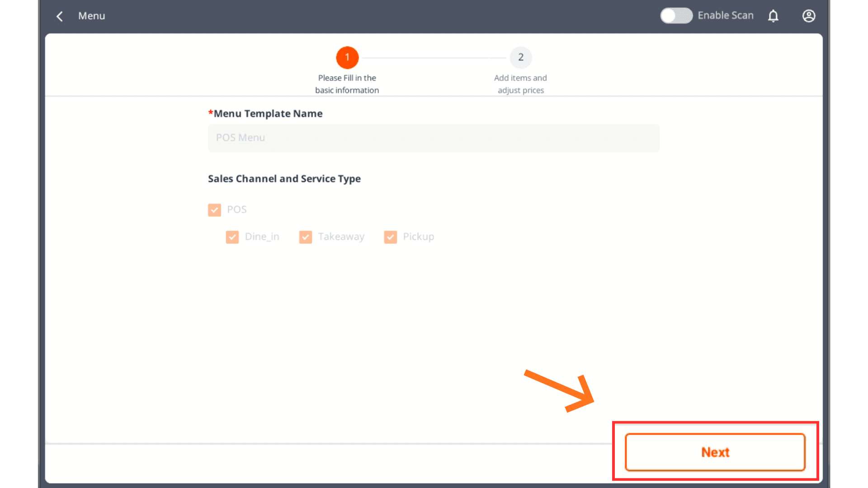Click the Dine_in label text
868x488 pixels.
(262, 237)
